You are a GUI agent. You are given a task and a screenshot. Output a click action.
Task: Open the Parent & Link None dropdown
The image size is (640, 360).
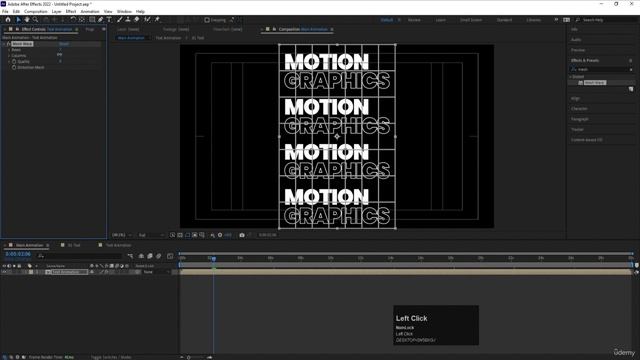pyautogui.click(x=156, y=272)
